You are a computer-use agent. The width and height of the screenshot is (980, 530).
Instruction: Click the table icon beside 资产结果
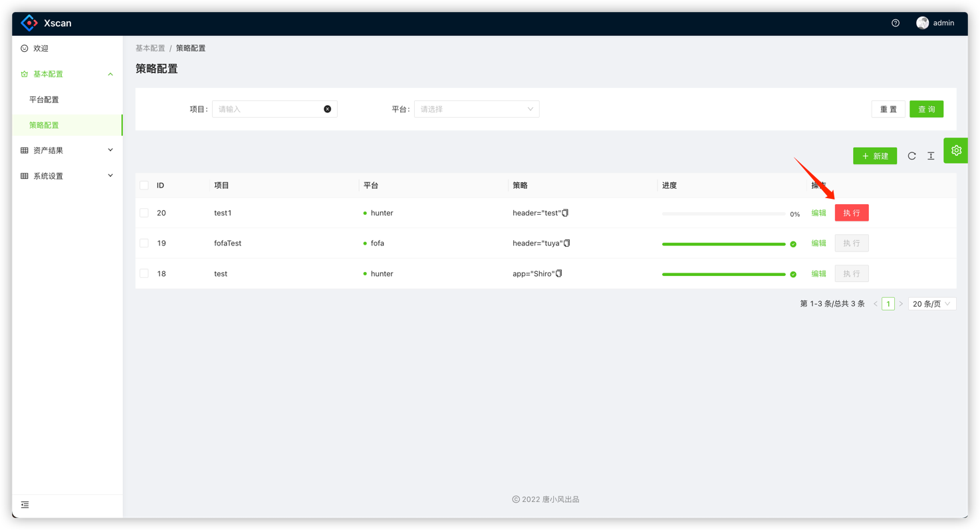[25, 150]
